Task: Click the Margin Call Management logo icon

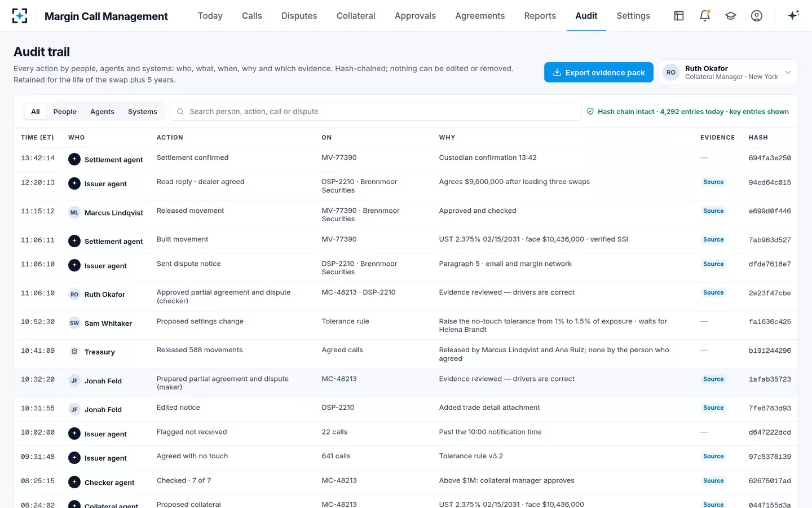Action: pos(20,16)
